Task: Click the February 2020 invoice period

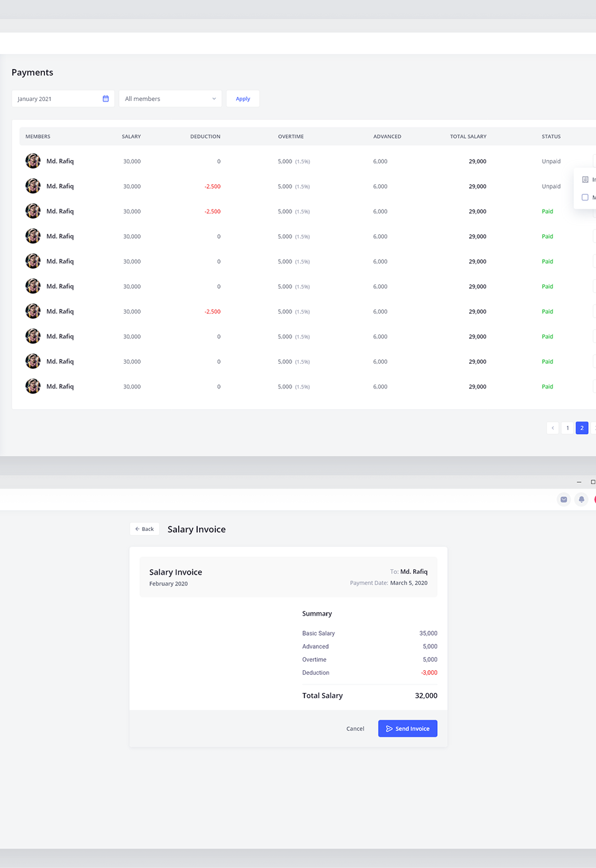Action: click(x=169, y=584)
